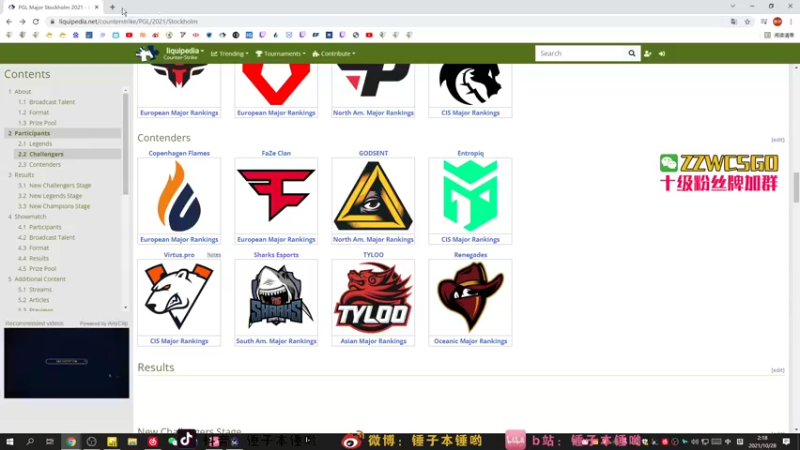Open the Copenhagen Flames team logo
Viewport: 800px width, 450px height.
tap(179, 196)
